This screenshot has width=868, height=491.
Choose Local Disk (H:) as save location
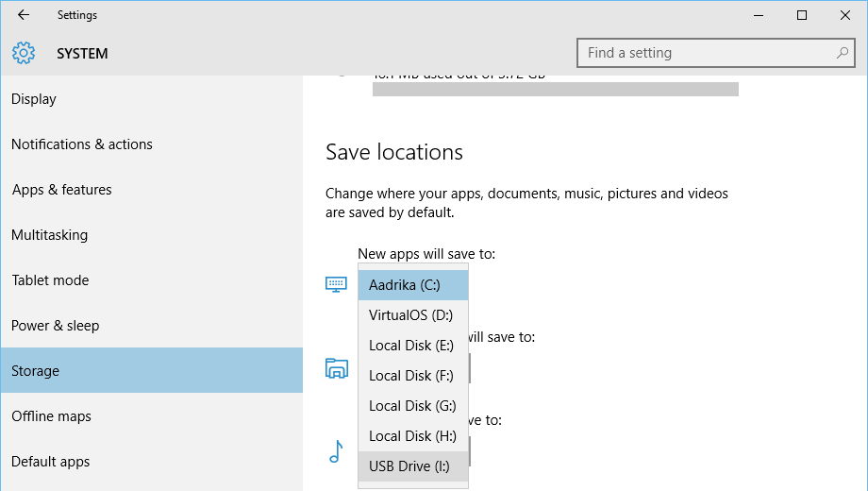pyautogui.click(x=413, y=436)
